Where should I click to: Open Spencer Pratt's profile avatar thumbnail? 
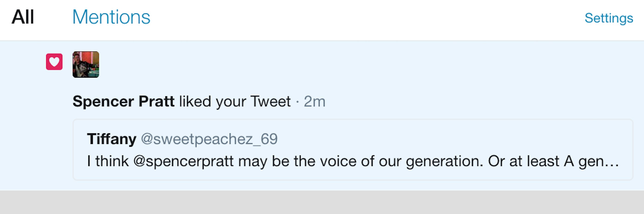(x=86, y=65)
